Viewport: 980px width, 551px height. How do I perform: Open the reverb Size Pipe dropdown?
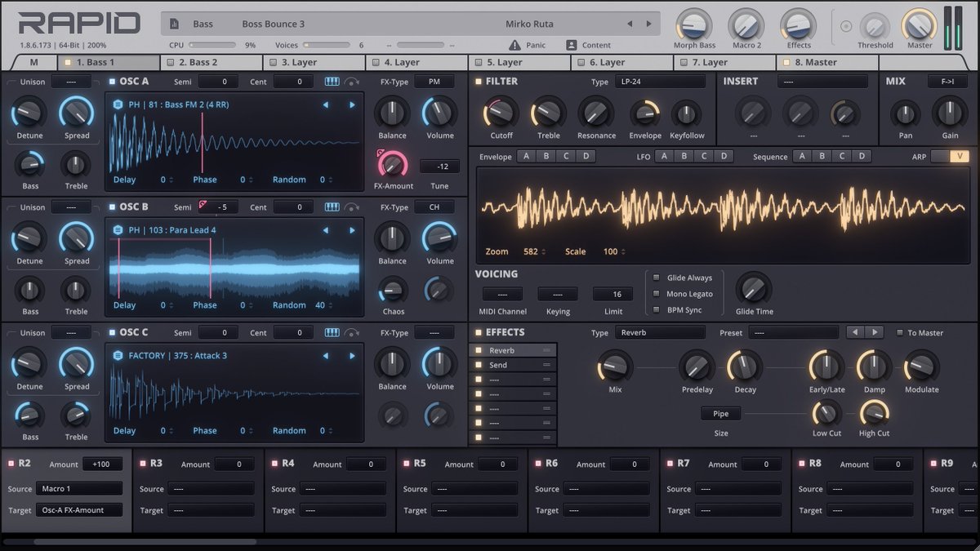(720, 414)
